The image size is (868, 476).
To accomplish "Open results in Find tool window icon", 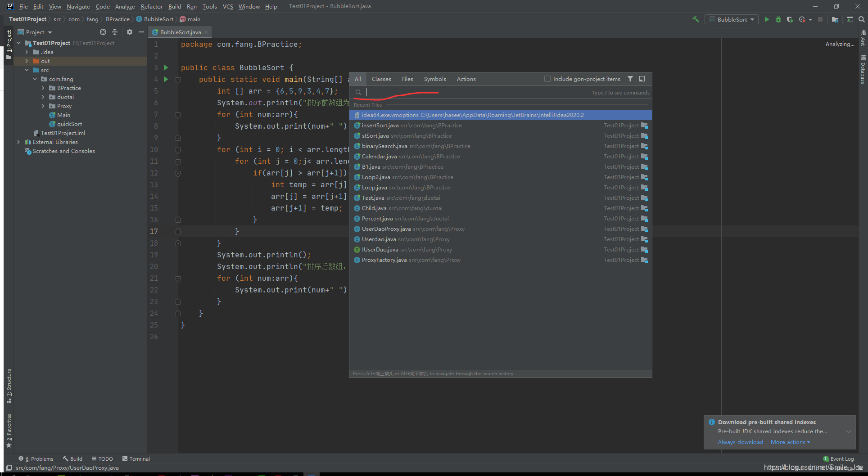I will 642,79.
